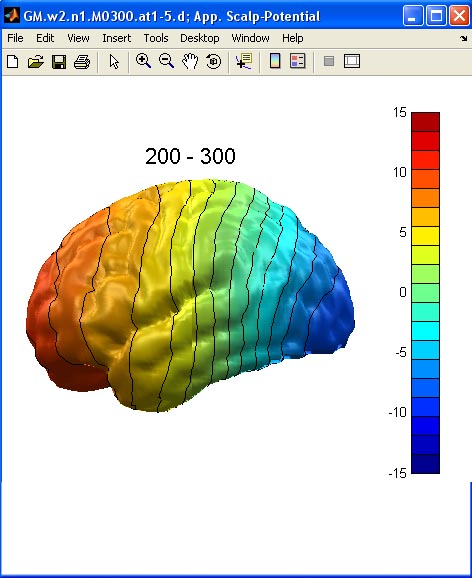Enable the Data Cursor tool
Viewport: 472px width, 578px height.
click(x=244, y=61)
